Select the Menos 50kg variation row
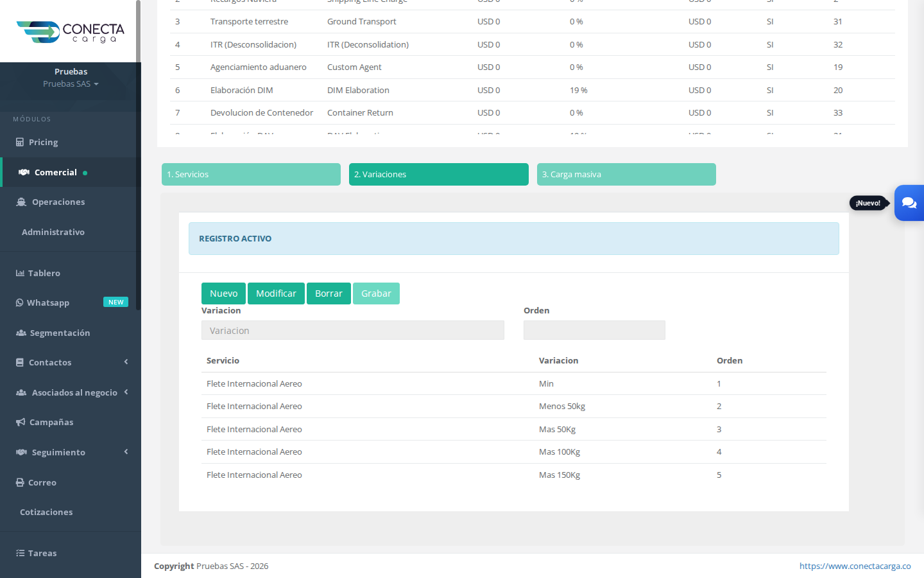 [x=514, y=407]
